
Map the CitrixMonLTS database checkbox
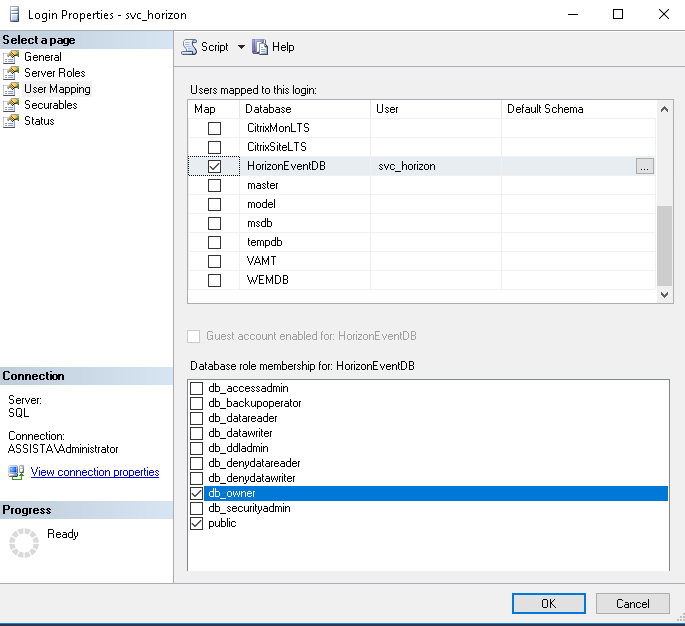click(214, 128)
